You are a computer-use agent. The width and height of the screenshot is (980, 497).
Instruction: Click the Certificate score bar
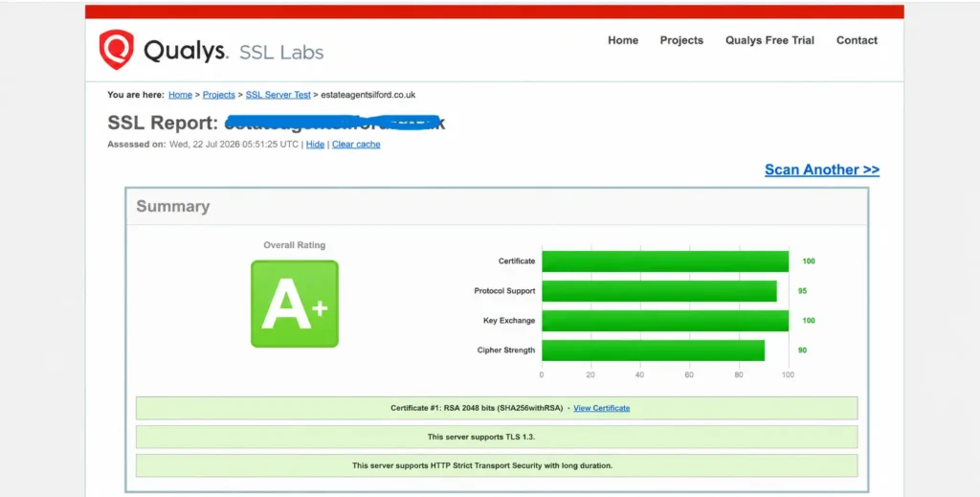point(665,261)
